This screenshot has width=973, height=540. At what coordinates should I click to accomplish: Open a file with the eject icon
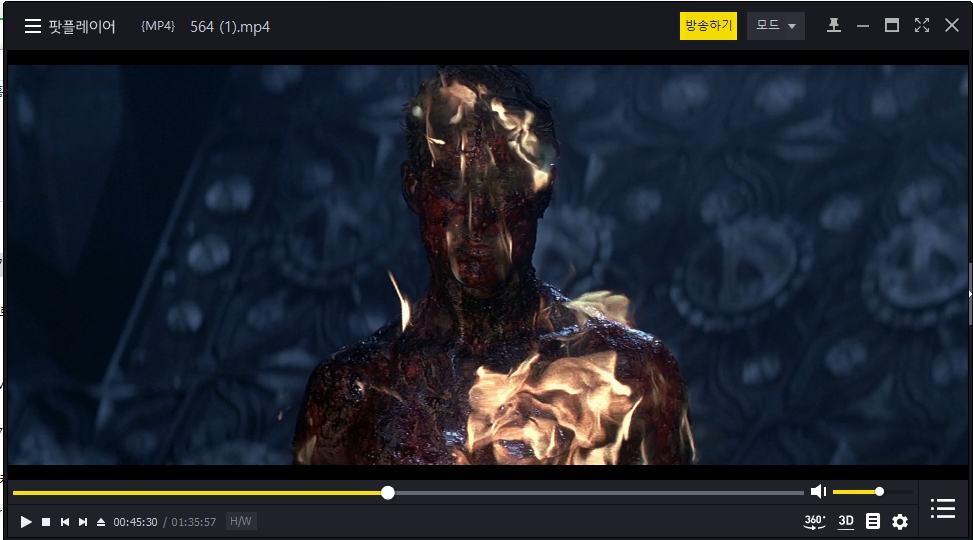click(x=101, y=522)
